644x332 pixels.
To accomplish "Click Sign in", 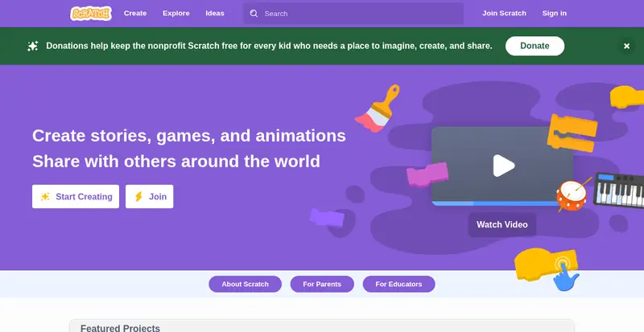I will (554, 13).
